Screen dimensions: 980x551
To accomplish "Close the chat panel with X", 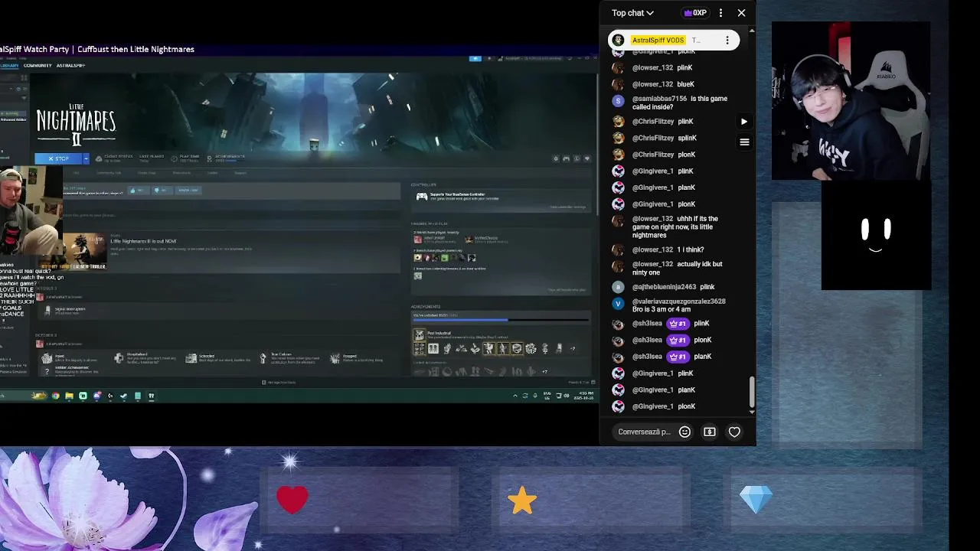I will click(x=741, y=13).
